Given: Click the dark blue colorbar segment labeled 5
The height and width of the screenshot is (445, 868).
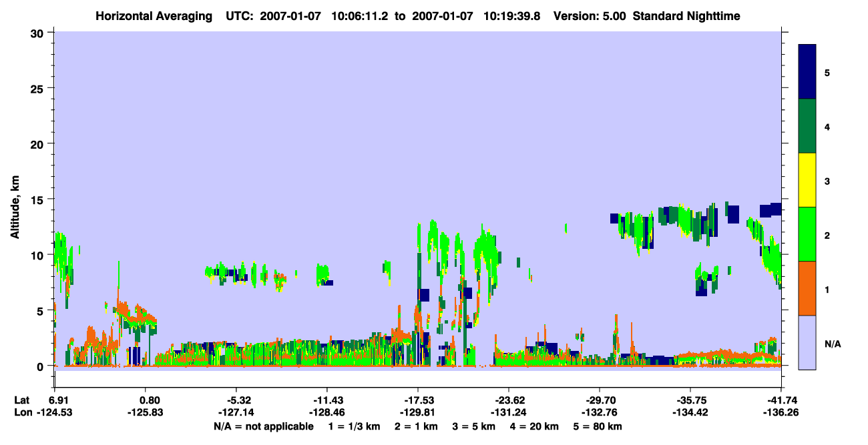Looking at the screenshot, I should pyautogui.click(x=807, y=72).
